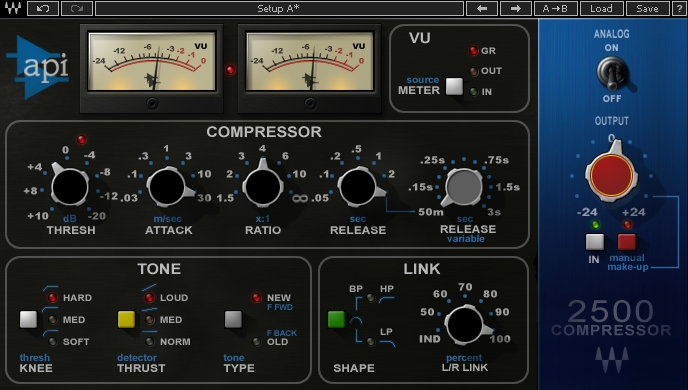Image resolution: width=688 pixels, height=390 pixels.
Task: Click the infinity ratio mark
Action: pyautogui.click(x=300, y=198)
